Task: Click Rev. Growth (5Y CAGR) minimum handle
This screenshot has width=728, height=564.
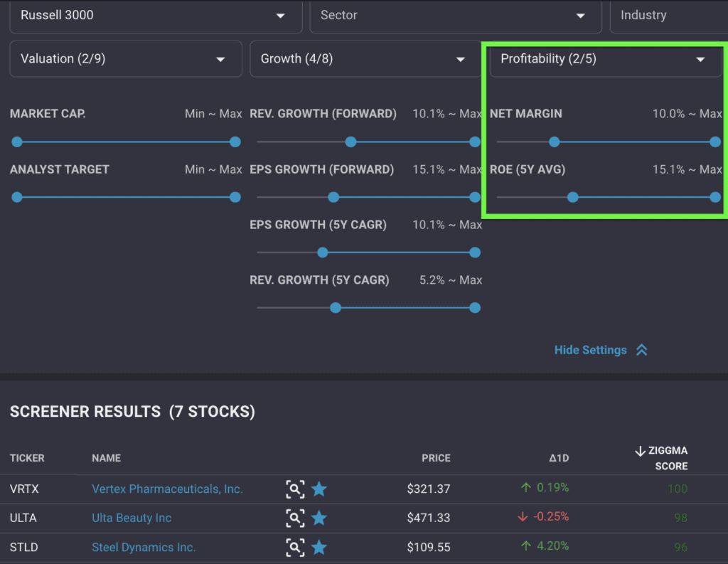Action: pyautogui.click(x=336, y=307)
